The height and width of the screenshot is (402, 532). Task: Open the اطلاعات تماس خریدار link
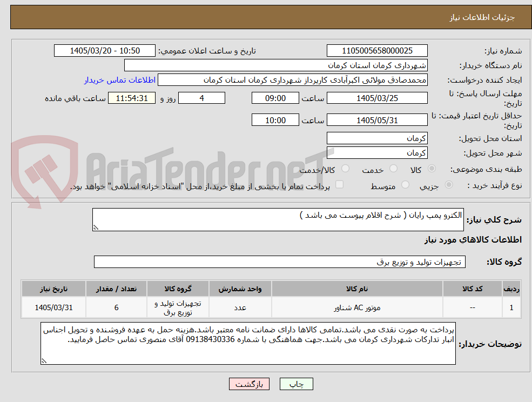pos(120,80)
